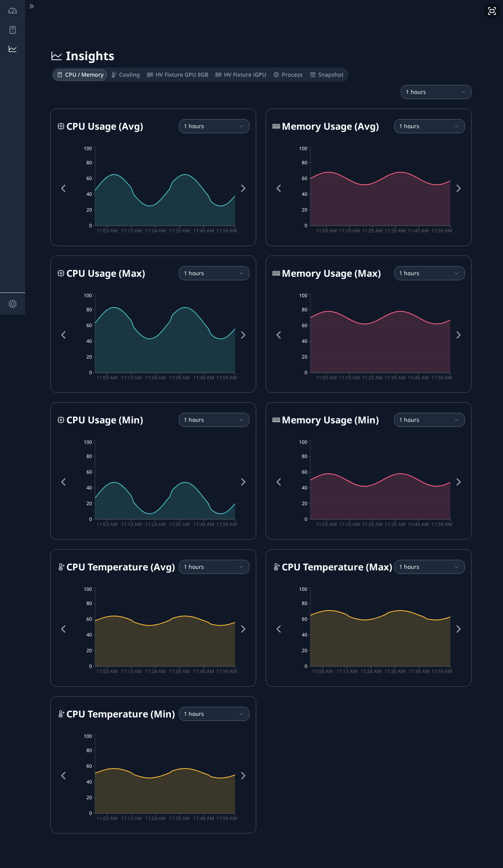
Task: Switch to the Snapshot tab
Action: [x=327, y=75]
